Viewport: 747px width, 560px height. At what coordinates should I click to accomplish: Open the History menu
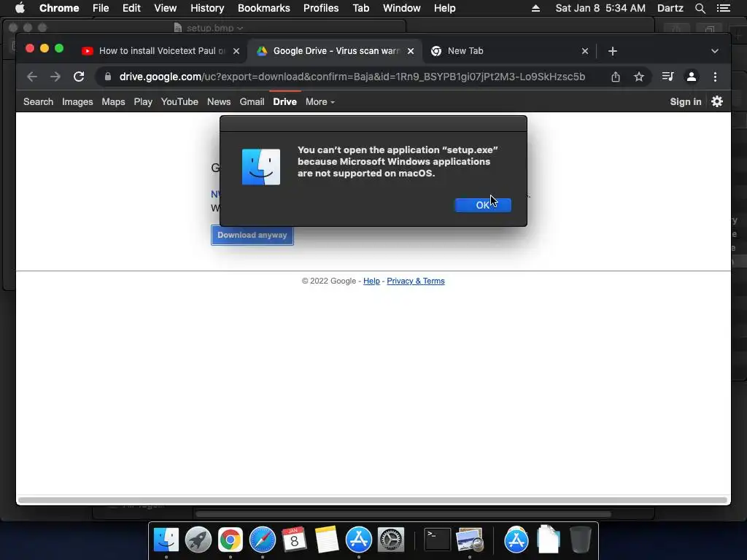coord(207,8)
